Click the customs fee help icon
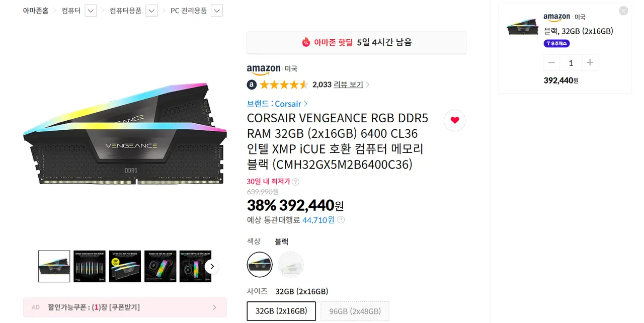Viewport: 644px width, 323px height. click(341, 220)
